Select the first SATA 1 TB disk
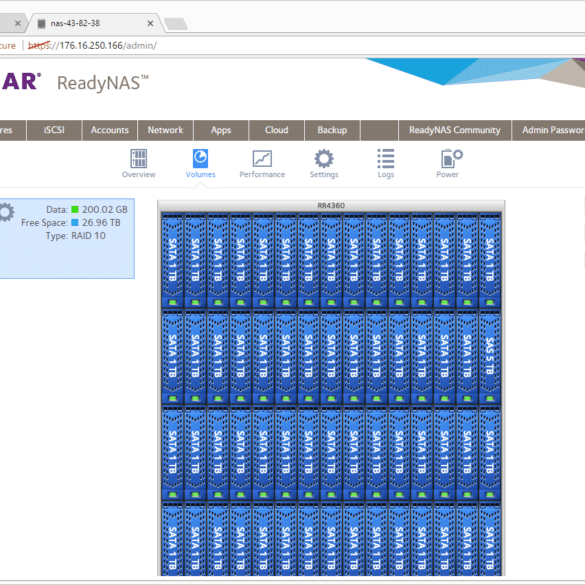The width and height of the screenshot is (585, 585). click(172, 260)
